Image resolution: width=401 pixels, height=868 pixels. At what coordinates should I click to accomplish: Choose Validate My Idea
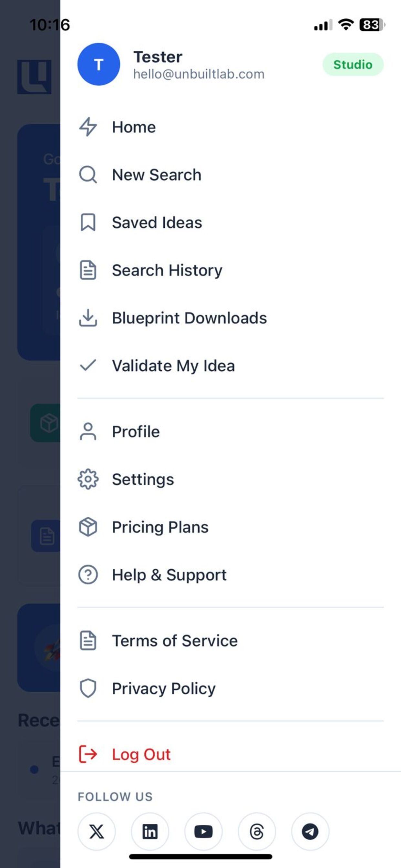[x=231, y=366]
